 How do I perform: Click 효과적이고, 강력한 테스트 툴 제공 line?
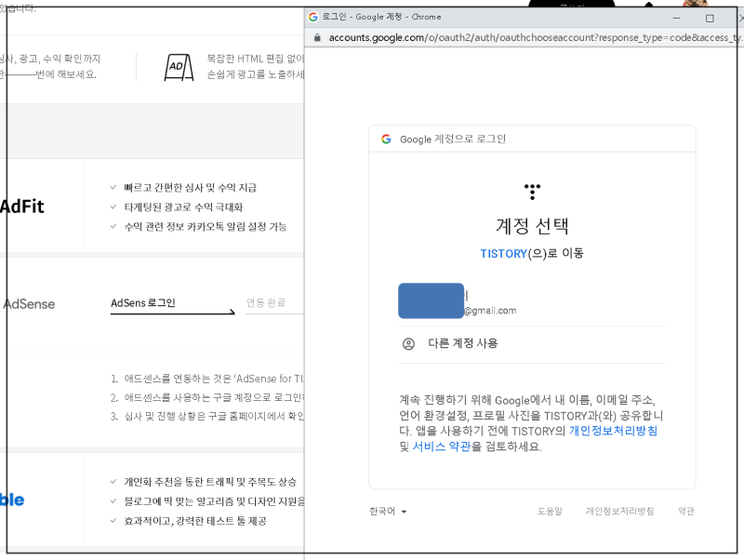[x=195, y=521]
